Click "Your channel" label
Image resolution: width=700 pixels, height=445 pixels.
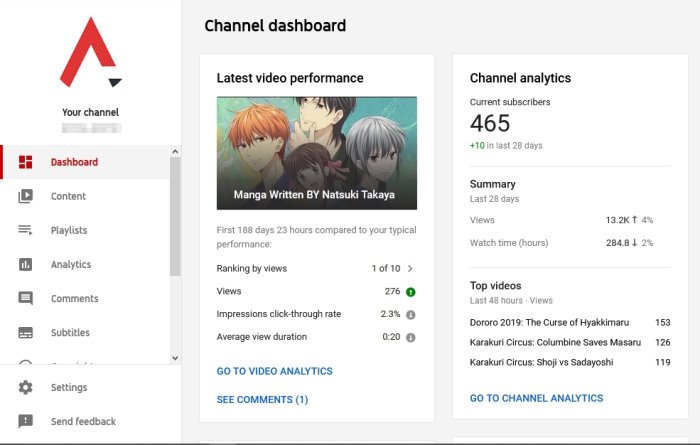pos(91,112)
